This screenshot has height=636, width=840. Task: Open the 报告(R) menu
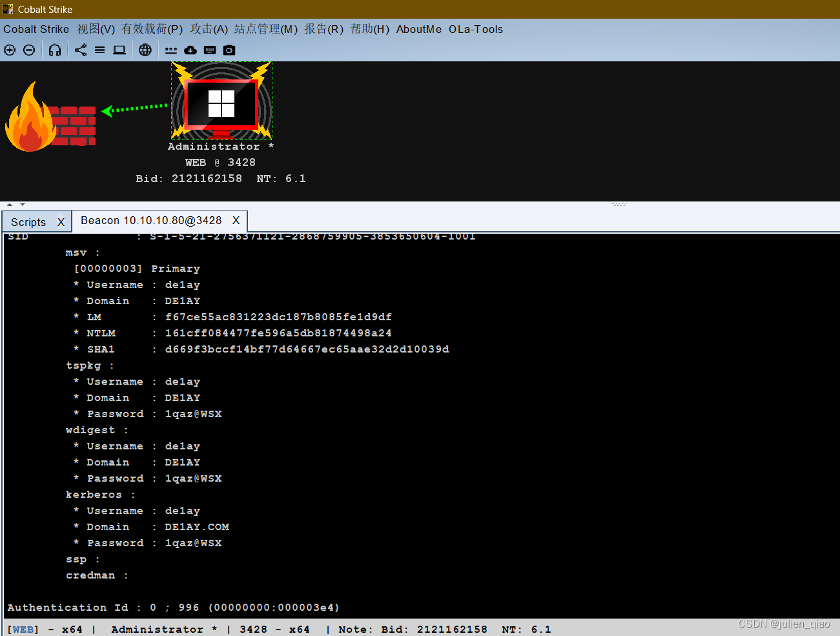tap(324, 29)
